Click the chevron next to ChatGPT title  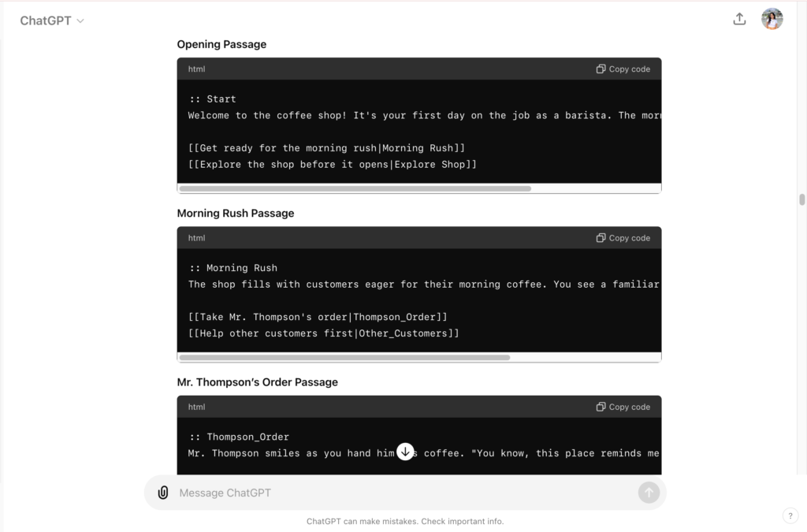pos(80,21)
